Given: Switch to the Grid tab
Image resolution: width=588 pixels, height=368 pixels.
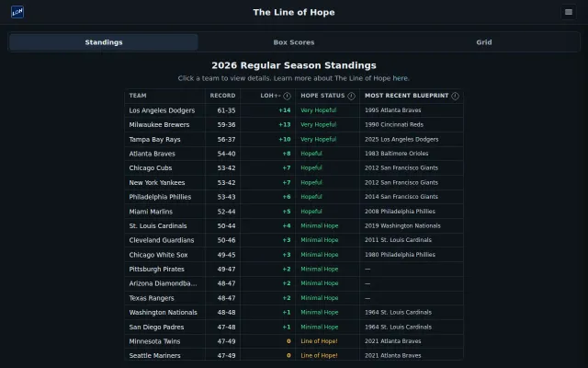Looking at the screenshot, I should pos(484,42).
